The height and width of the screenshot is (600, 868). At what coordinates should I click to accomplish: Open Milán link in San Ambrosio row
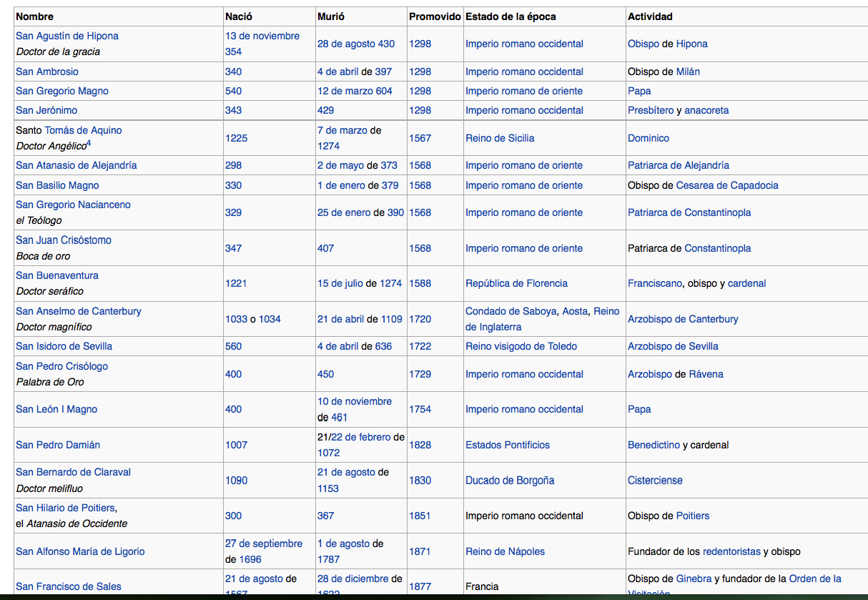click(x=688, y=72)
